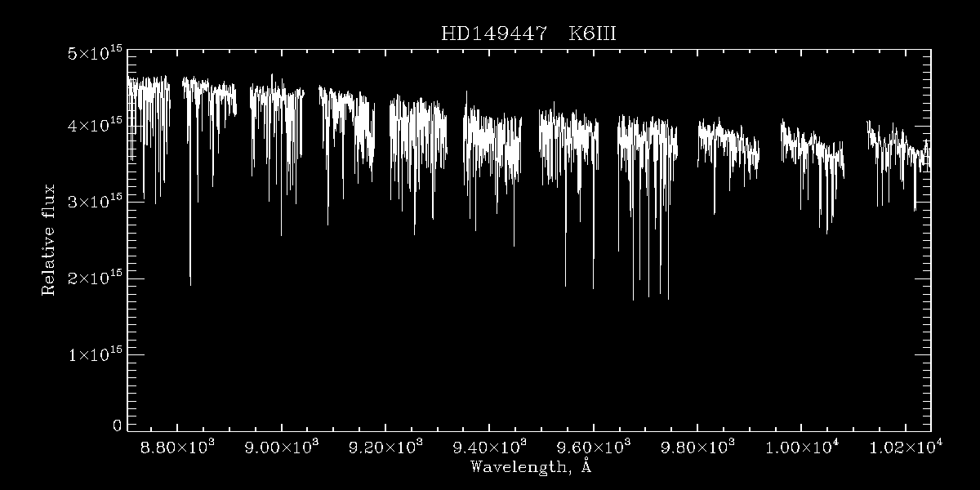Screen dimensions: 980x490
Task: Click the 9.20×10^3 wavelength tick label
Action: (385, 446)
